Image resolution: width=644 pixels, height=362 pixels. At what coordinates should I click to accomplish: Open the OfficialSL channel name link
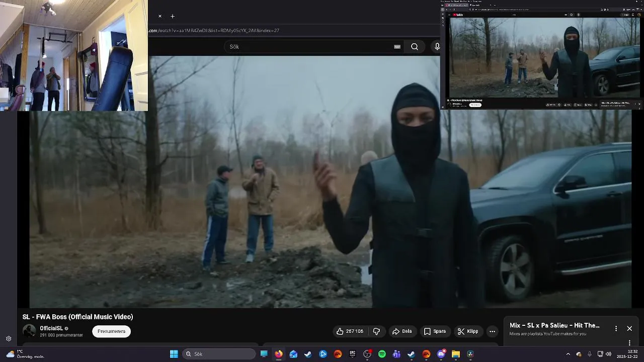51,328
